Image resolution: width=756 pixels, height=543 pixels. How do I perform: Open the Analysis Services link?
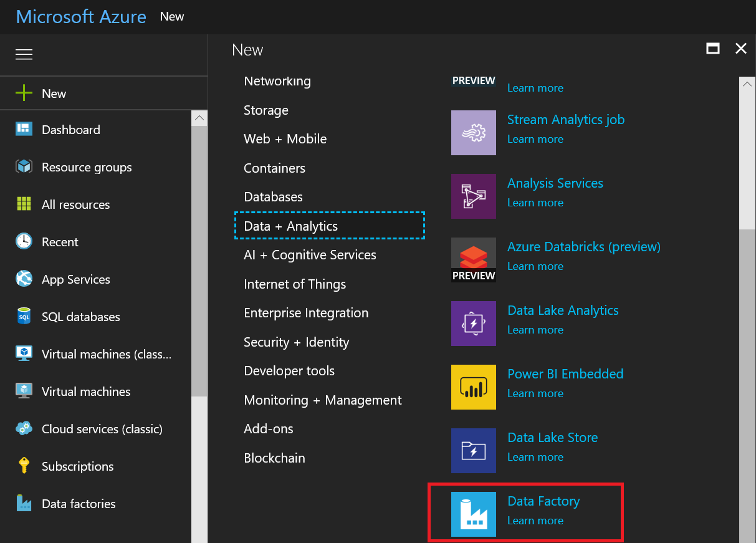click(x=555, y=183)
